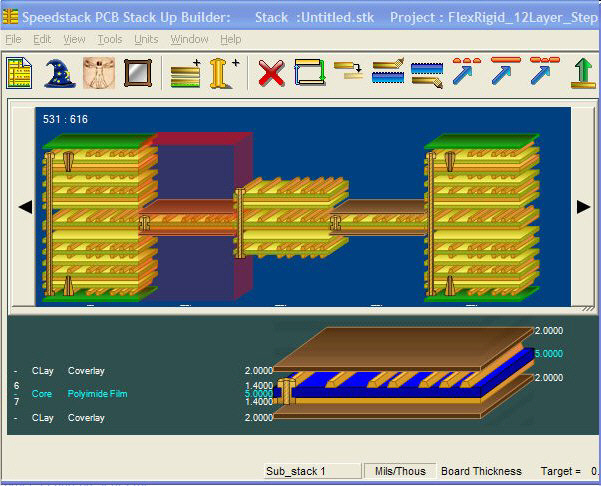
Task: Click the 531 : 616 coordinates readout
Action: point(65,119)
